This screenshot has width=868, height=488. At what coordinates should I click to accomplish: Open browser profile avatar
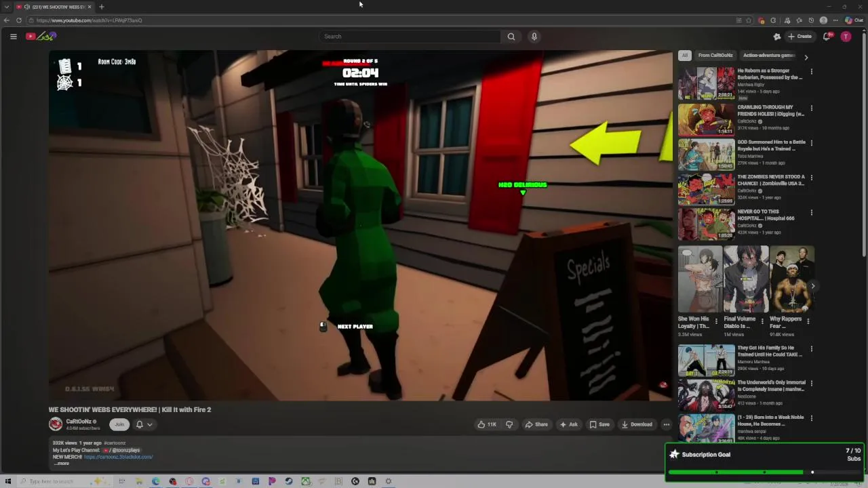point(823,20)
